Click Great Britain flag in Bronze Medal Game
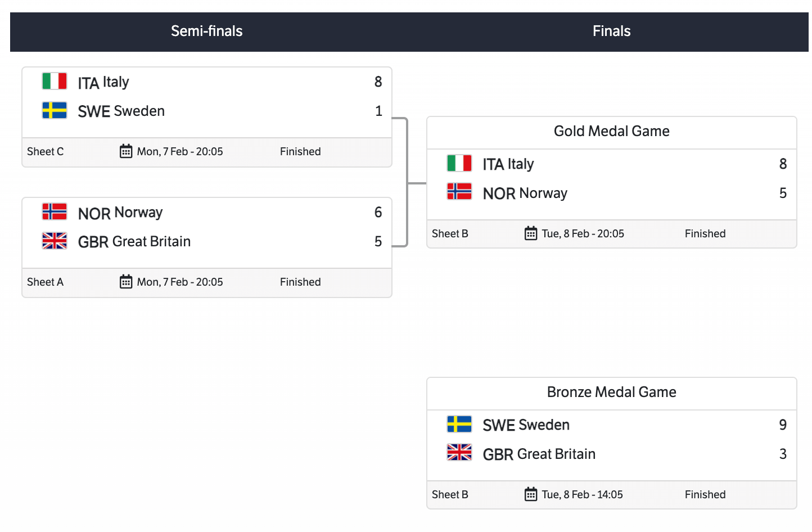This screenshot has height=532, width=812. click(x=459, y=453)
